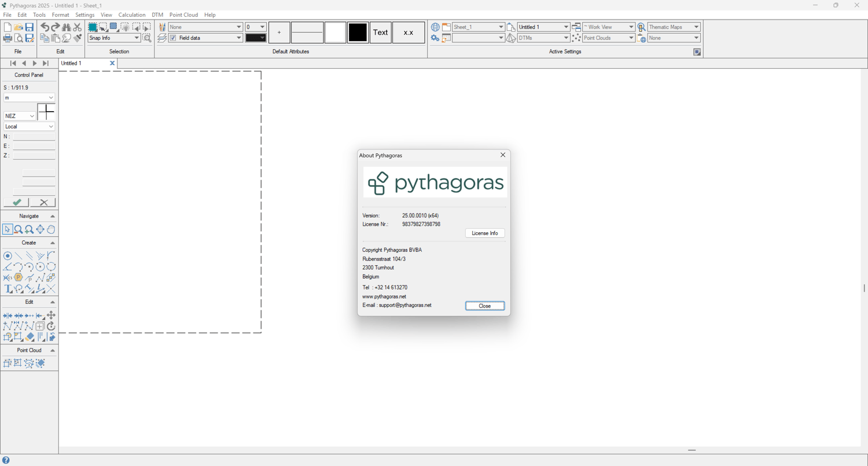This screenshot has width=868, height=466.
Task: Click the scissors Cut icon
Action: [x=78, y=27]
